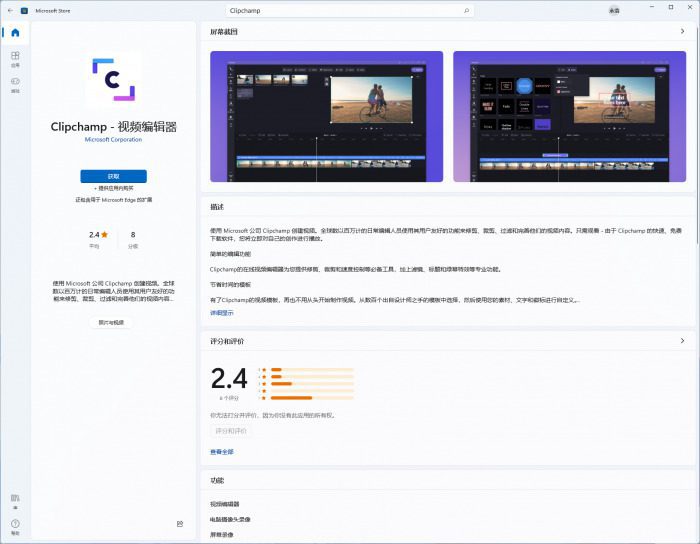Open the Gaming section in sidebar
700x544 pixels.
point(15,85)
